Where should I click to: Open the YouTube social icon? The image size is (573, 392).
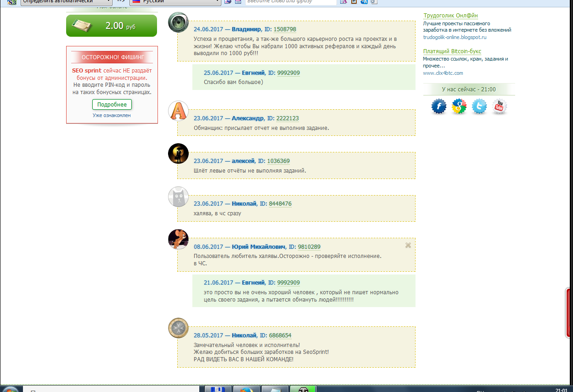tap(500, 107)
